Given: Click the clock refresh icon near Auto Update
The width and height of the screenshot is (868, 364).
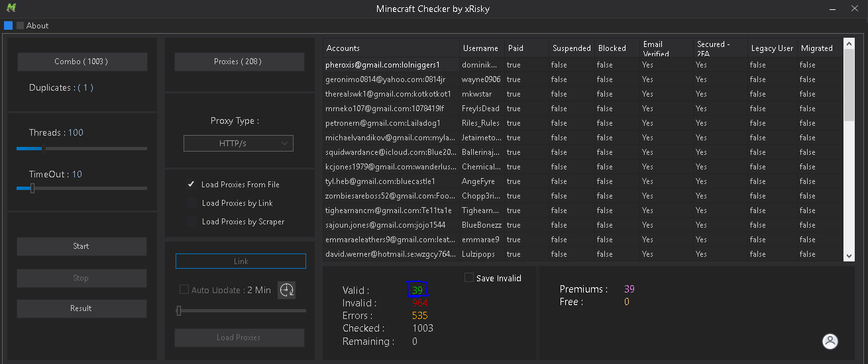Looking at the screenshot, I should [286, 290].
